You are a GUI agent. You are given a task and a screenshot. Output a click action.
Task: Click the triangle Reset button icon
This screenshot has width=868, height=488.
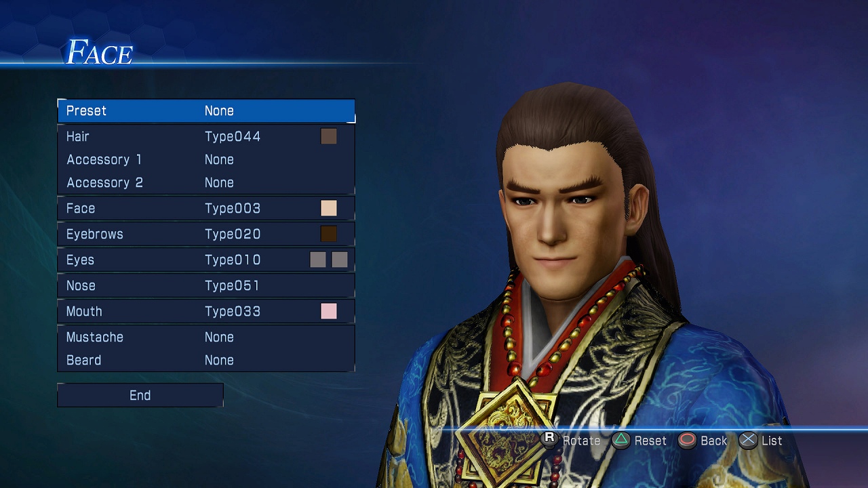(621, 441)
